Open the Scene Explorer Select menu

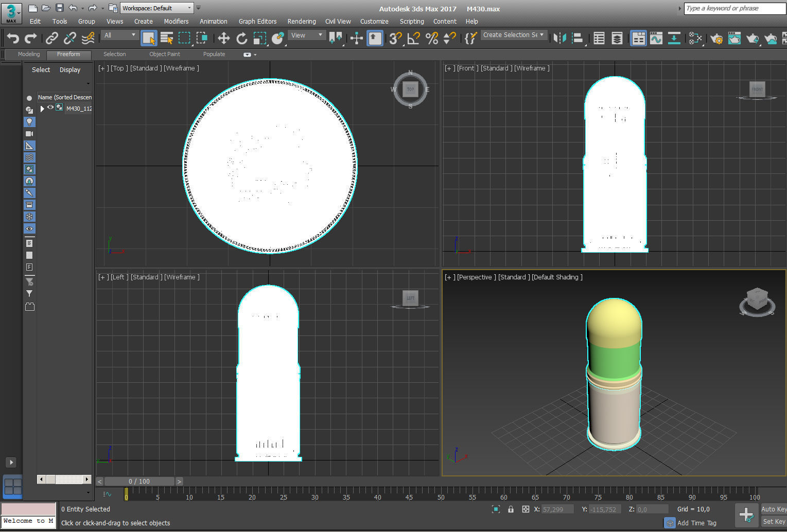41,70
